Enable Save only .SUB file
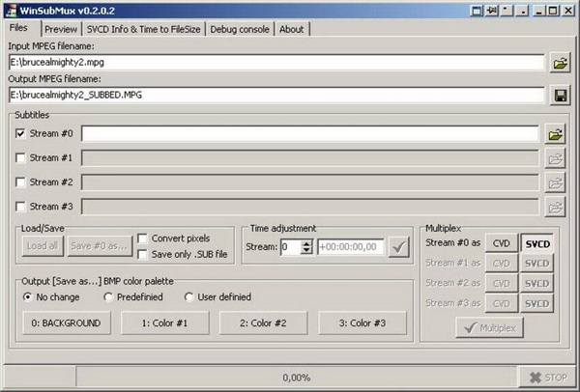The height and width of the screenshot is (392, 580). pyautogui.click(x=143, y=254)
